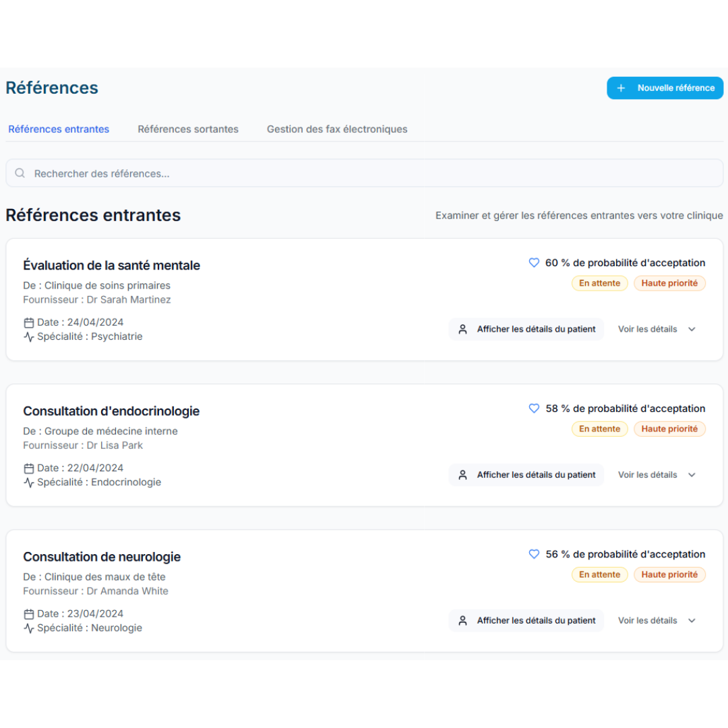Select the title Évaluation de la santé mentale
728x728 pixels.
111,266
